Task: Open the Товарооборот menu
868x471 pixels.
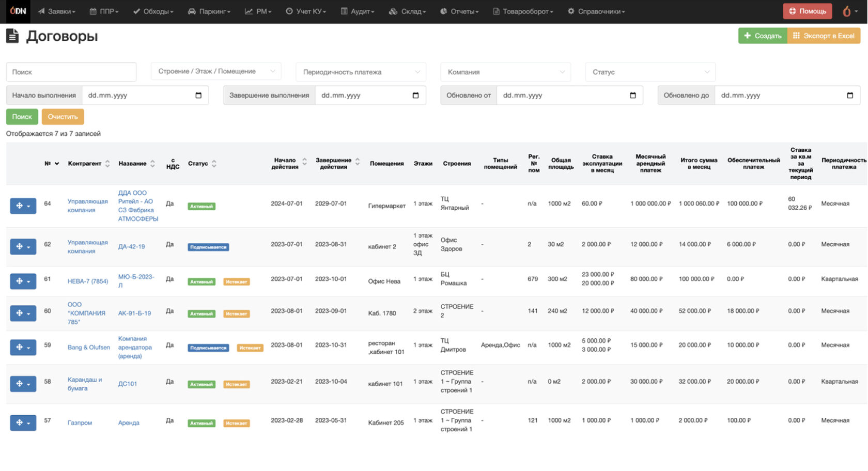Action: [523, 11]
